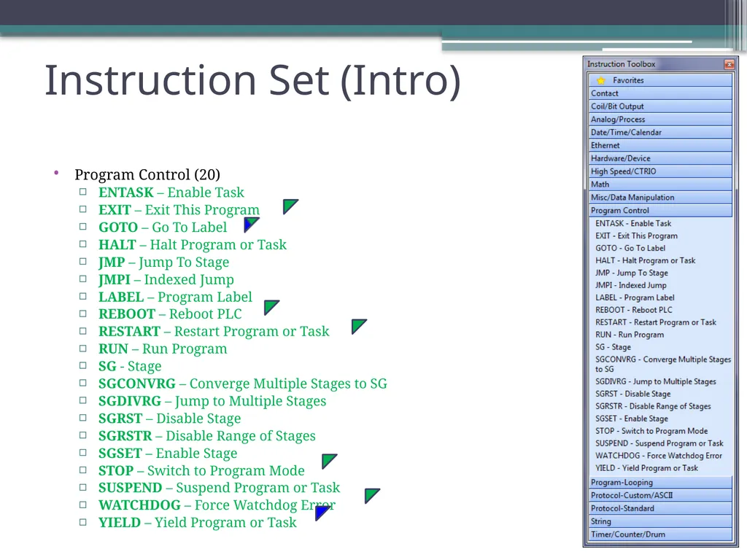Select REBOOT - Reboot PLC in toolbox
Image resolution: width=747 pixels, height=560 pixels.
pyautogui.click(x=634, y=310)
